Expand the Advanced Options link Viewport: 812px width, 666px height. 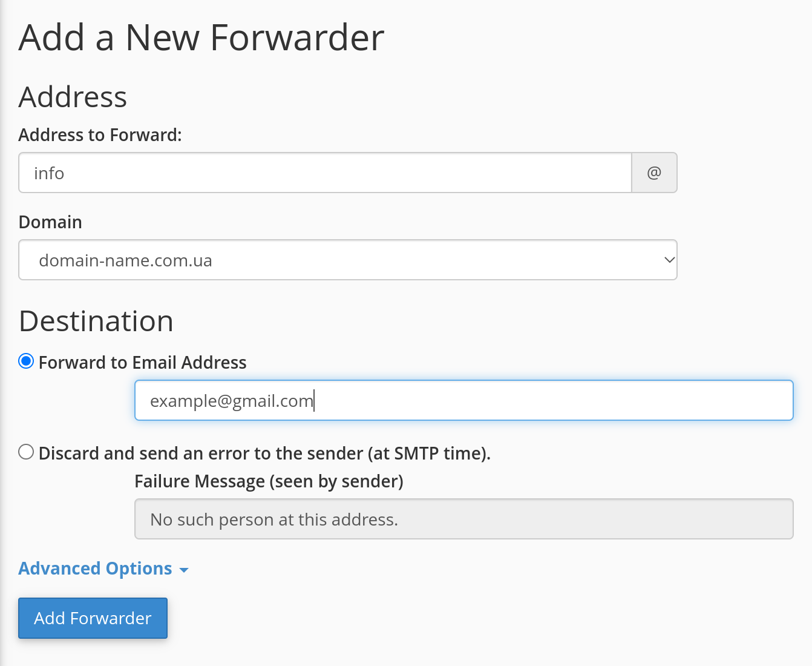tap(95, 569)
